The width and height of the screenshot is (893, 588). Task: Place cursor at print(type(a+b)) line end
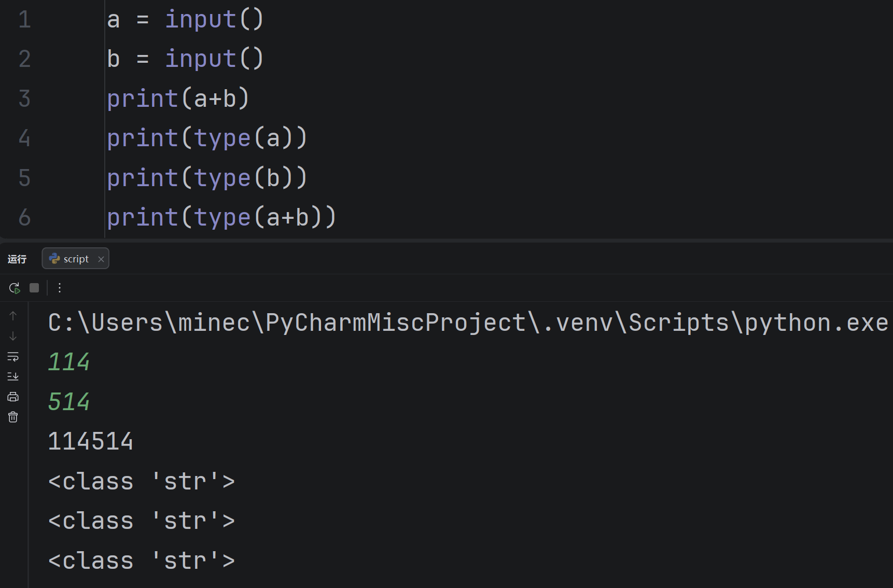[338, 217]
